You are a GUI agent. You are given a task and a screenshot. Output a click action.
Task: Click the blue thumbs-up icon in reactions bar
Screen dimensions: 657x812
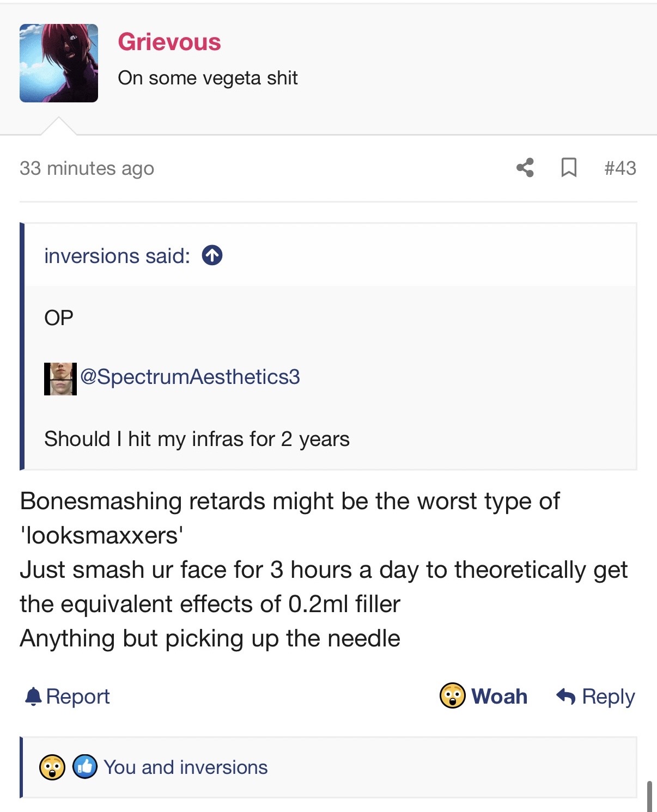click(85, 767)
